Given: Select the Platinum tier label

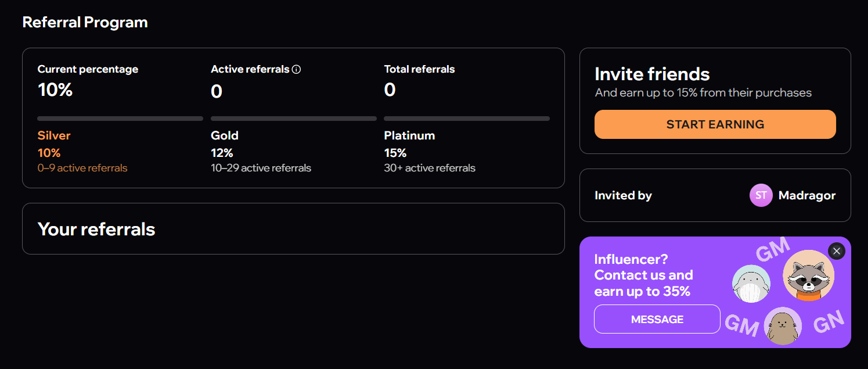Looking at the screenshot, I should pos(409,135).
